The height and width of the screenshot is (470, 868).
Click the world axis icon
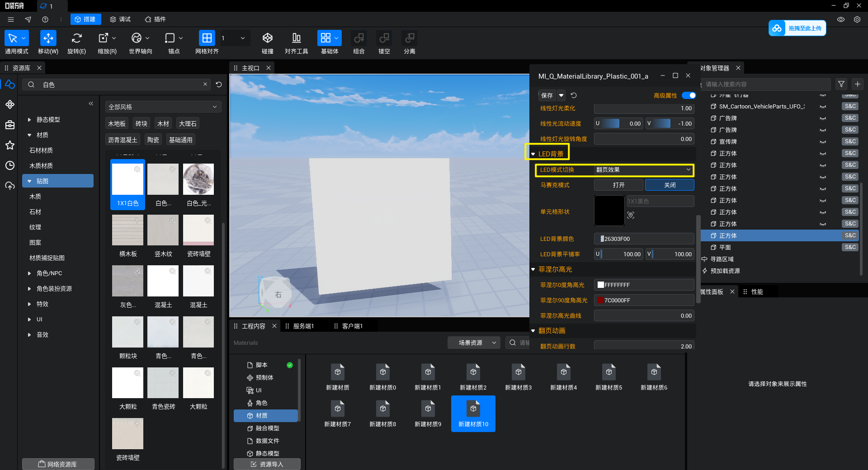coord(137,38)
